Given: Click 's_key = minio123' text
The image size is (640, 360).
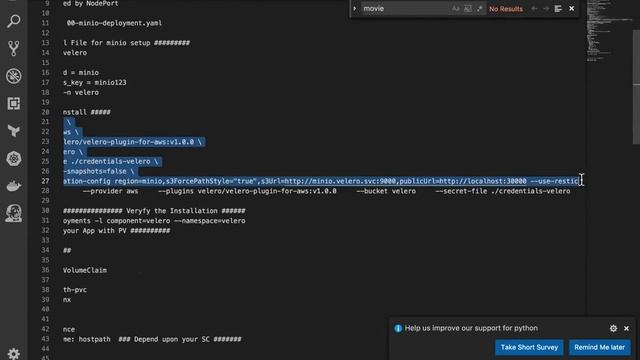Looking at the screenshot, I should tap(95, 82).
